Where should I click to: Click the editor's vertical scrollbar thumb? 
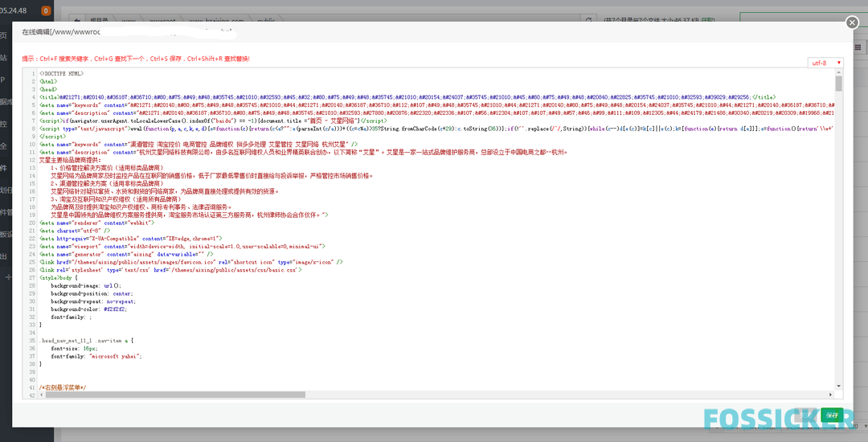click(x=838, y=84)
